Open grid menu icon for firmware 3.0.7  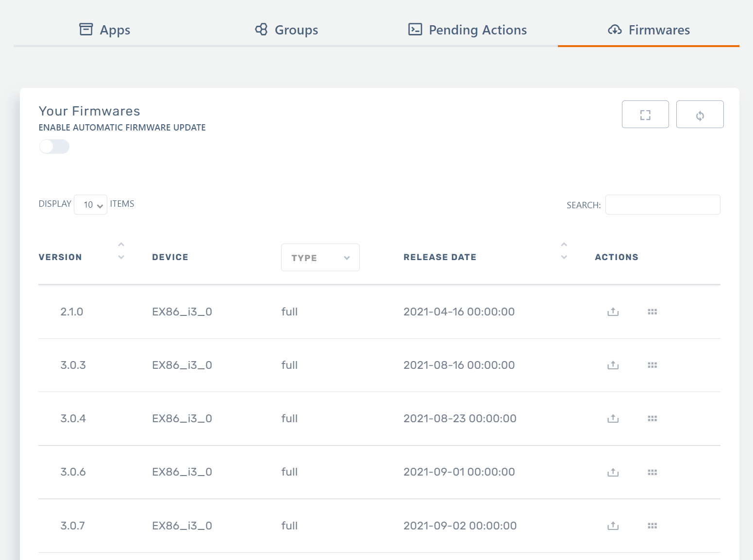coord(652,526)
